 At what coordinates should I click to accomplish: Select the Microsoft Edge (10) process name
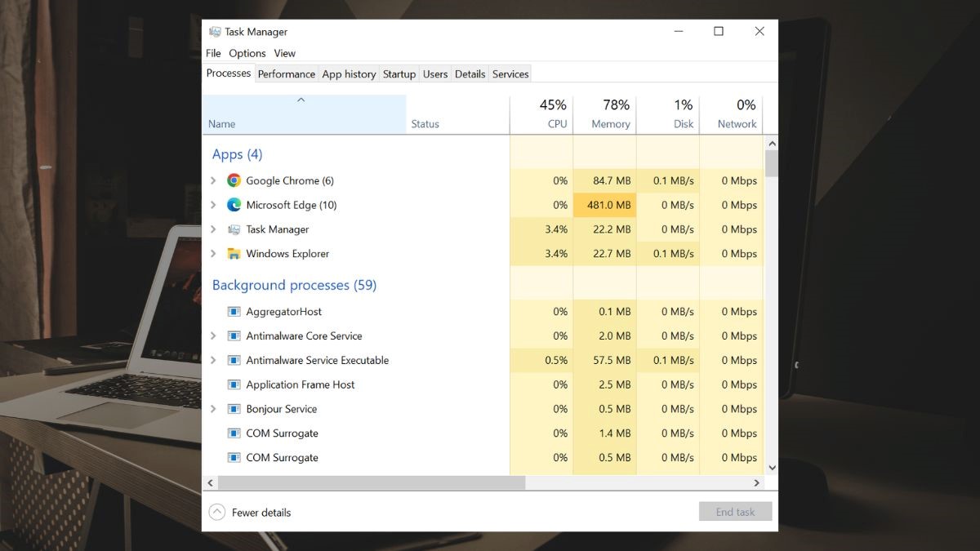(292, 205)
